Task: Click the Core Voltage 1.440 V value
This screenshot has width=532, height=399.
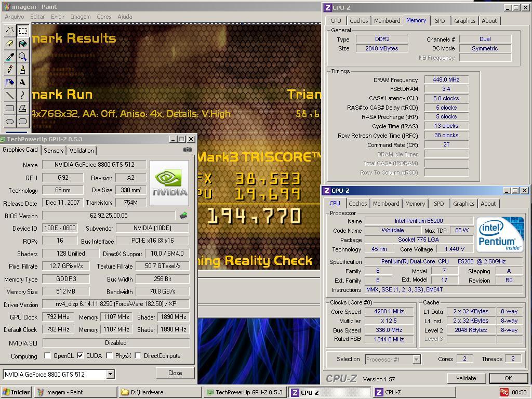Action: pyautogui.click(x=455, y=249)
